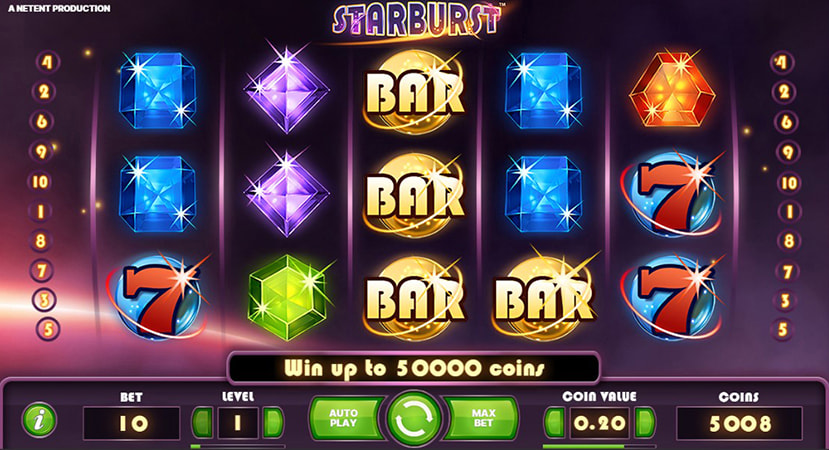The image size is (829, 450).
Task: Click the Coins balance display
Action: (x=739, y=423)
